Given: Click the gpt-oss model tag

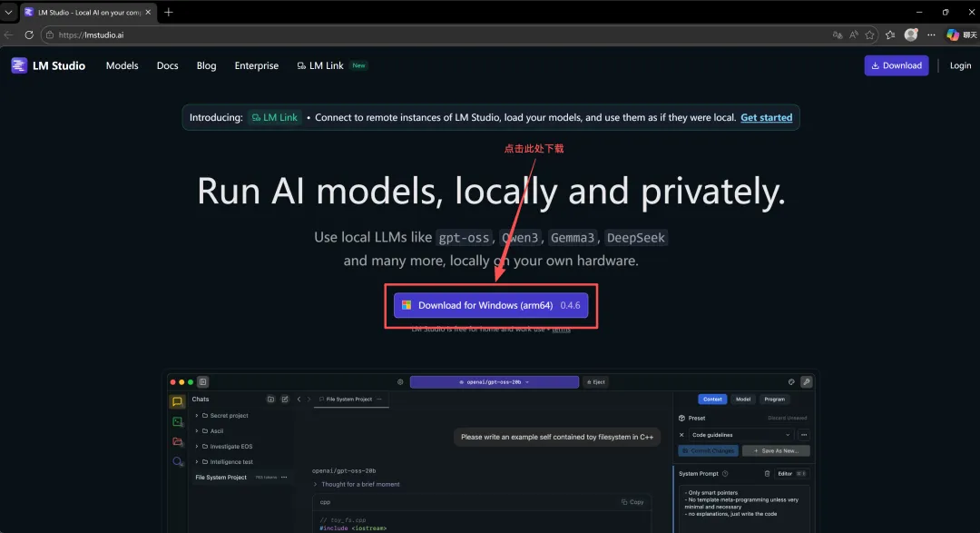Looking at the screenshot, I should pos(464,238).
